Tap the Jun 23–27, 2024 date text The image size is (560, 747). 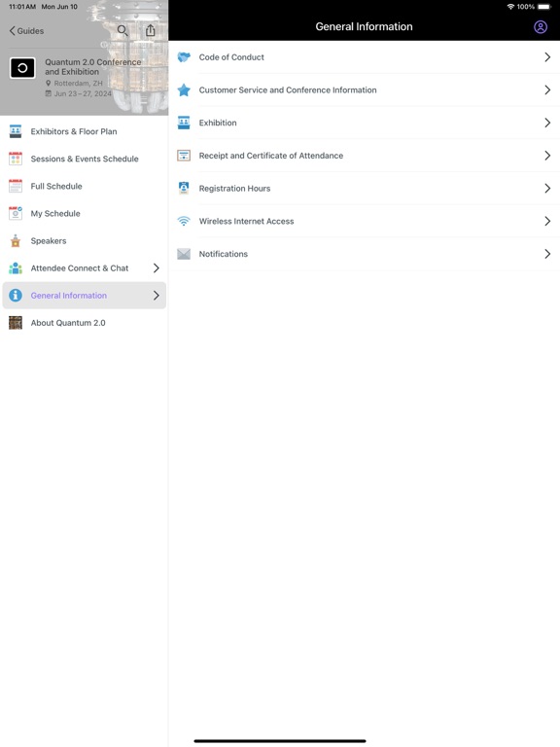click(x=83, y=93)
